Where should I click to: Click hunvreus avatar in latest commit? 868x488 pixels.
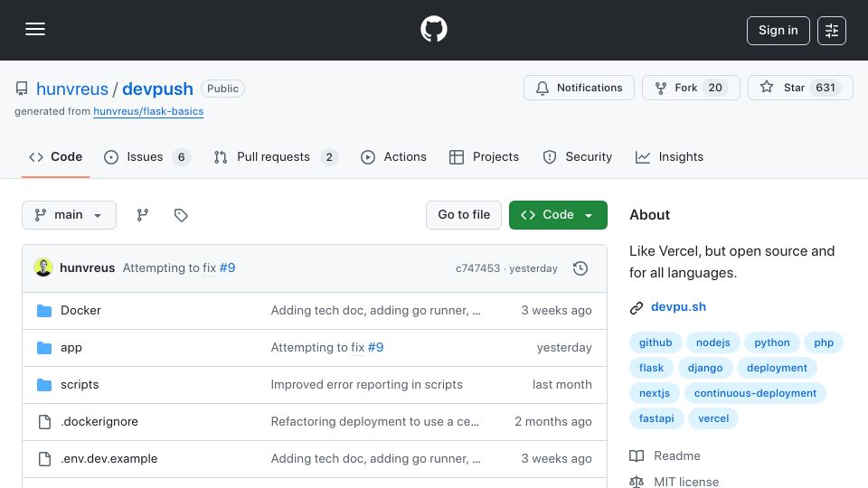tap(43, 267)
